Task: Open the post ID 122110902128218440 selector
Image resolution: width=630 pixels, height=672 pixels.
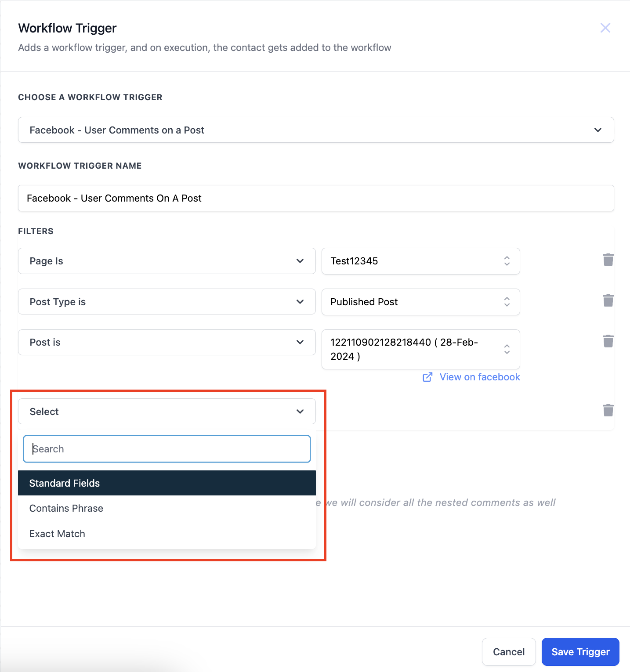Action: coord(421,349)
